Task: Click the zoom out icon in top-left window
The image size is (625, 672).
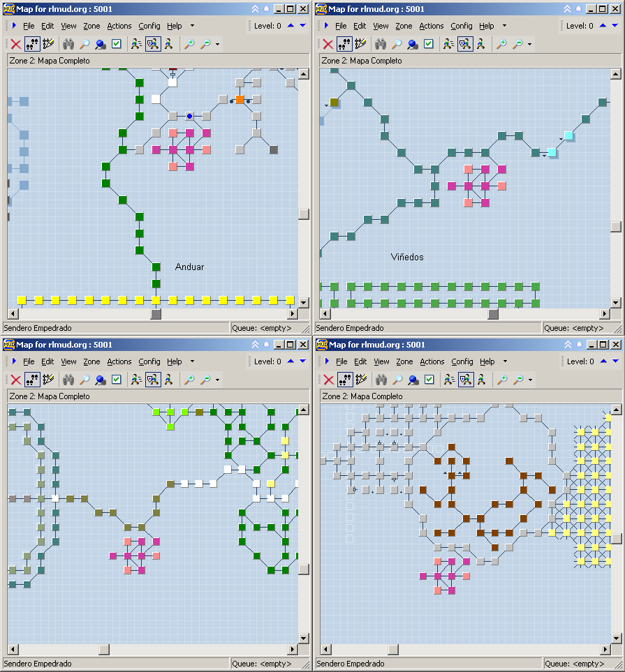Action: point(205,44)
